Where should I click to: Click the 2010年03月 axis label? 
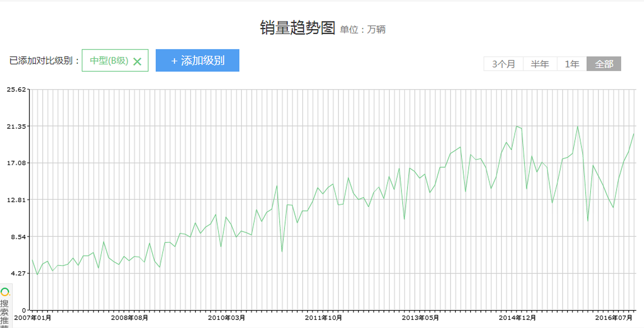tap(226, 318)
